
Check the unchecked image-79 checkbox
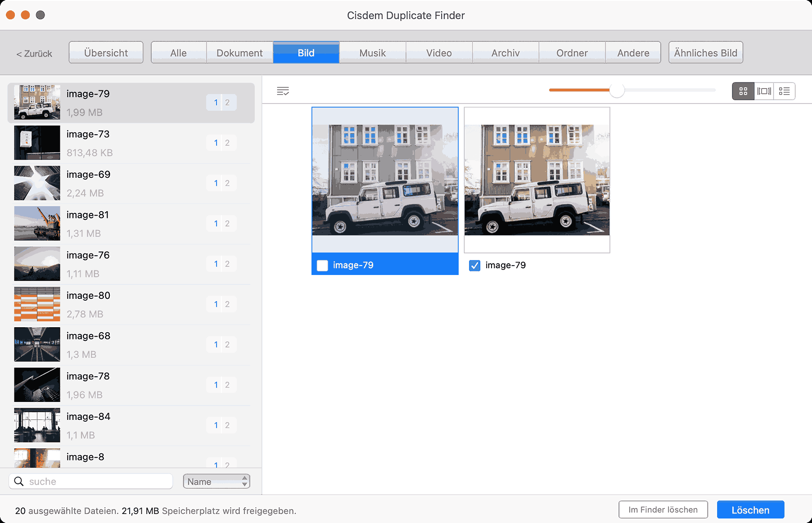coord(322,266)
